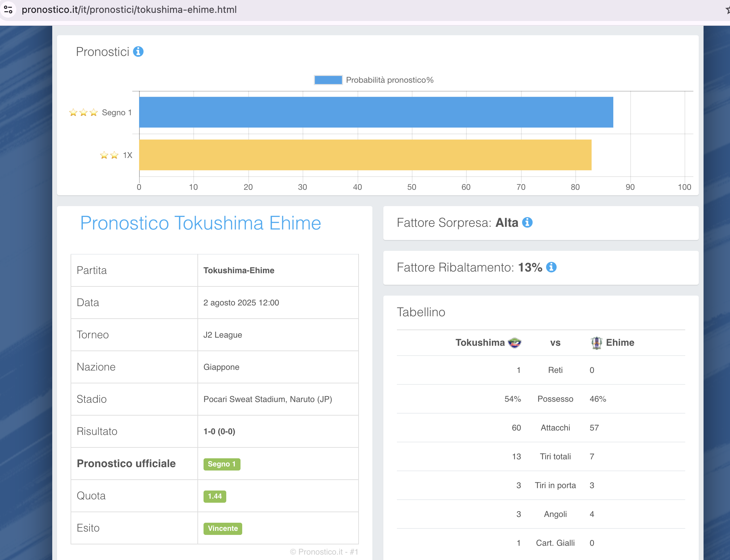730x560 pixels.
Task: Click the 'Tiri in porta' row label
Action: click(555, 485)
